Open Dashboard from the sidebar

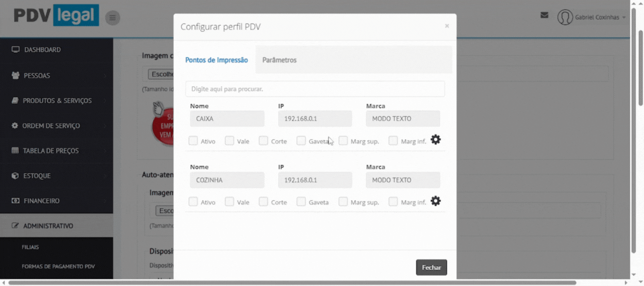42,50
